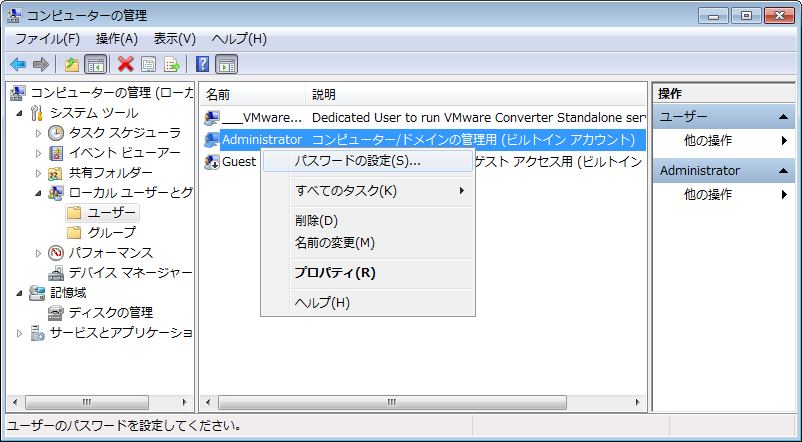Click the Administrator user account icon
The height and width of the screenshot is (442, 802).
212,140
